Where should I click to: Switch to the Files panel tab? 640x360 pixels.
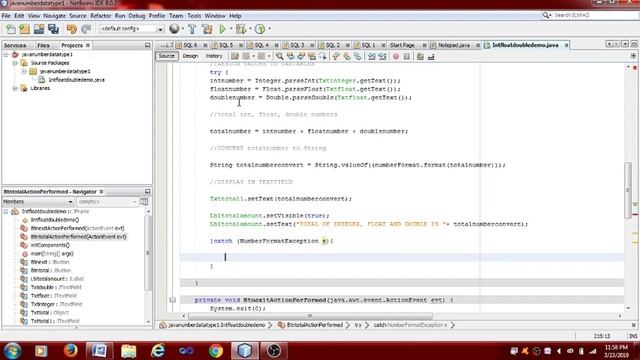(43, 45)
